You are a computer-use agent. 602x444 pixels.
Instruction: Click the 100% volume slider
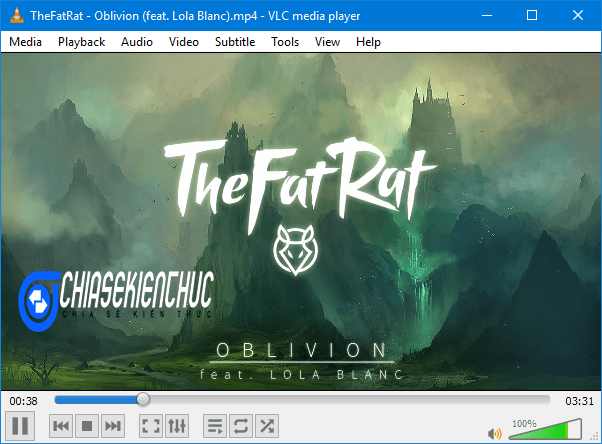pos(545,429)
